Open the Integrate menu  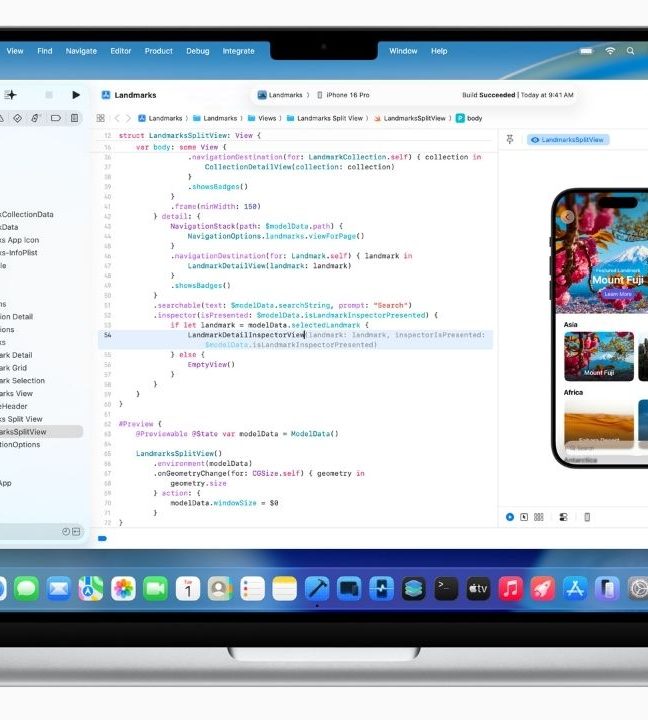coord(238,51)
